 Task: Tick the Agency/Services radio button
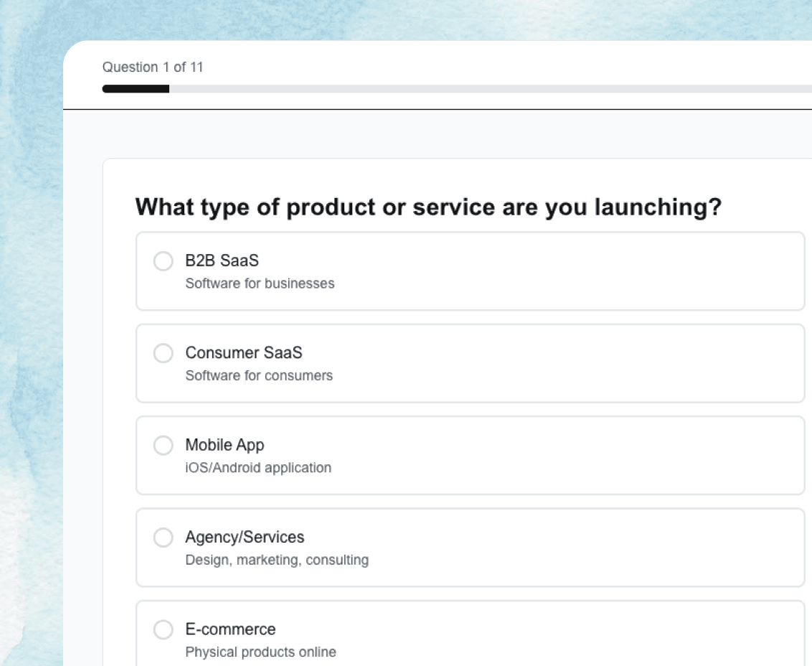pyautogui.click(x=164, y=537)
